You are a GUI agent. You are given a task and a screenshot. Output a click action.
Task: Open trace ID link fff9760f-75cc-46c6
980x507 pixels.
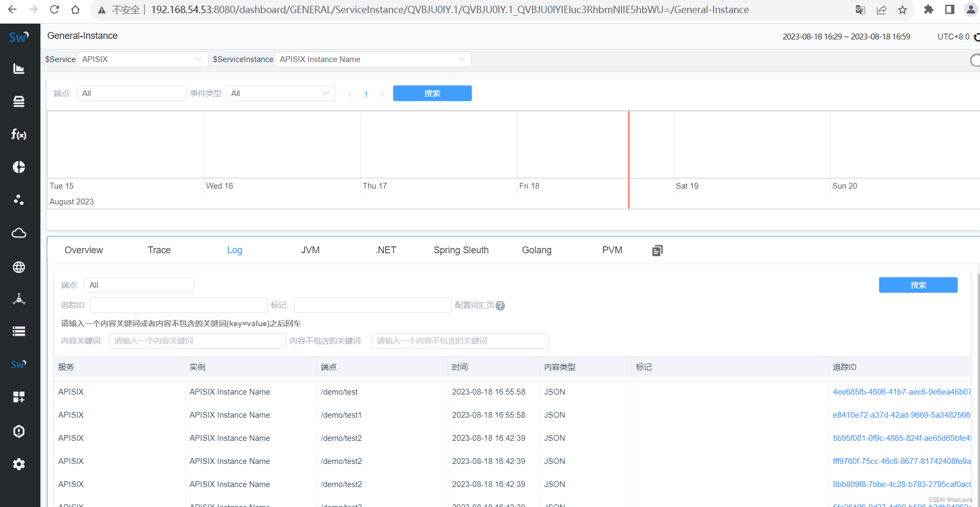902,461
